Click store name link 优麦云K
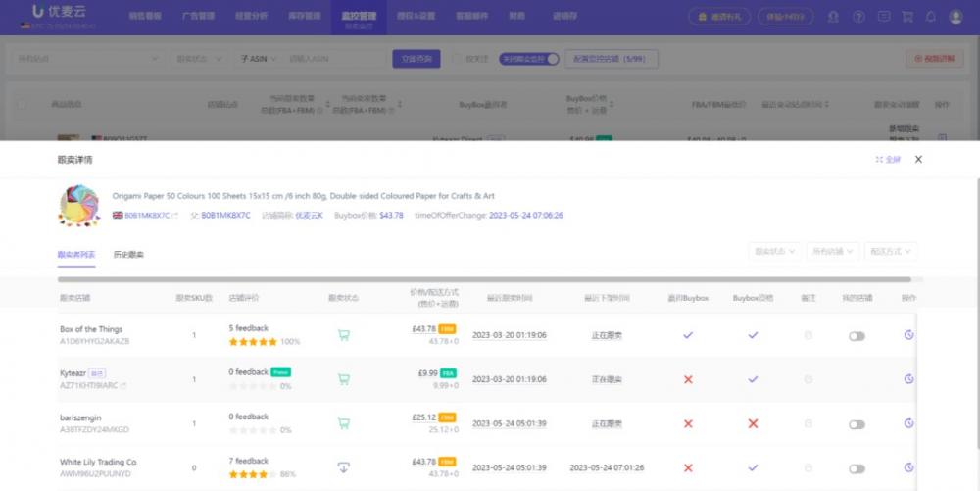Viewport: 980px width, 491px height. [309, 216]
